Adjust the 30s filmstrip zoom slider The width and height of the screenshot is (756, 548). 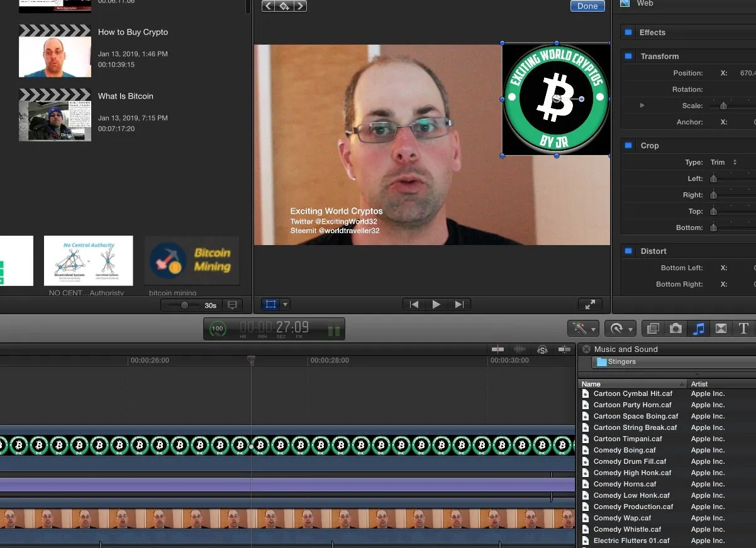184,305
